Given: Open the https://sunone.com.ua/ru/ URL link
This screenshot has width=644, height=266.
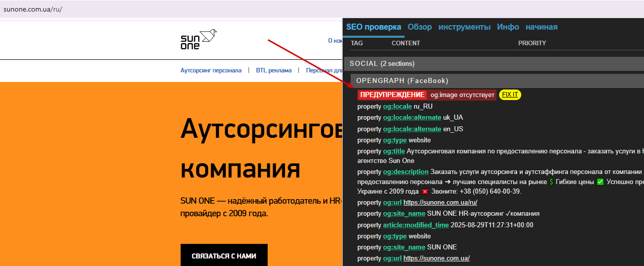Looking at the screenshot, I should (x=440, y=203).
